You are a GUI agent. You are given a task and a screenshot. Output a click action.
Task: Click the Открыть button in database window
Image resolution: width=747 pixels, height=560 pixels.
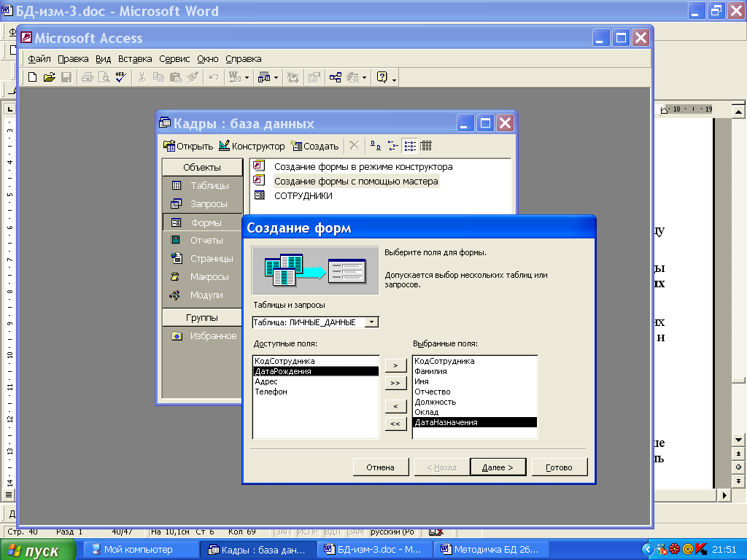click(188, 146)
